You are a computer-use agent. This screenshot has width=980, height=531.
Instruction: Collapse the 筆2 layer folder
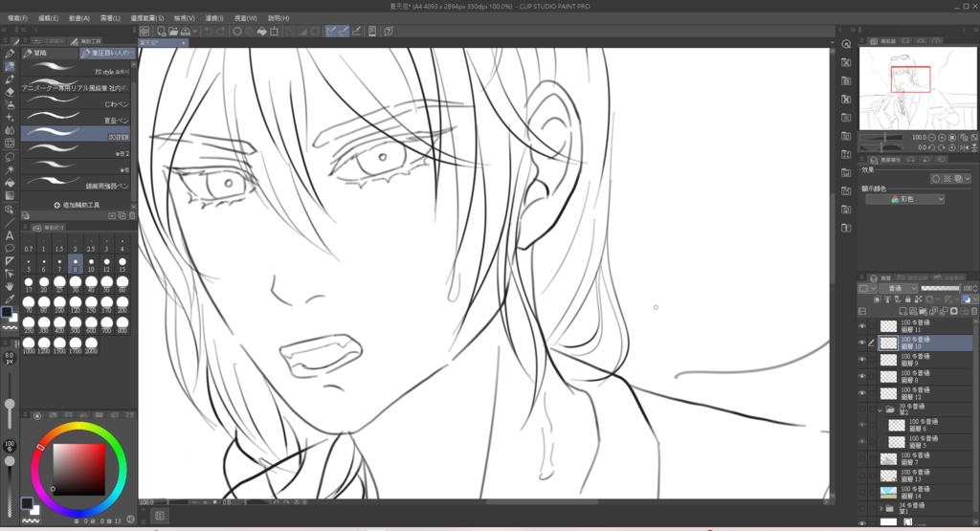coord(880,410)
